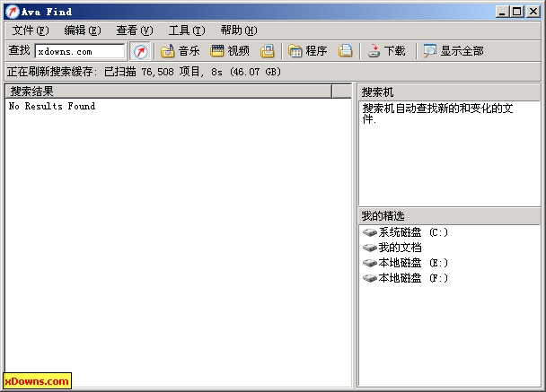The height and width of the screenshot is (392, 546).
Task: Open the 工具(T) menu
Action: pyautogui.click(x=187, y=30)
